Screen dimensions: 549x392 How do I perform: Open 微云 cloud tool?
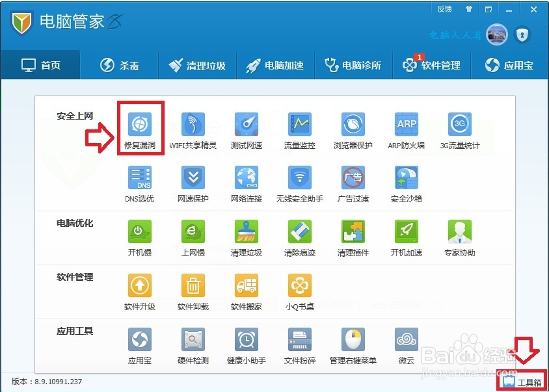pyautogui.click(x=407, y=346)
